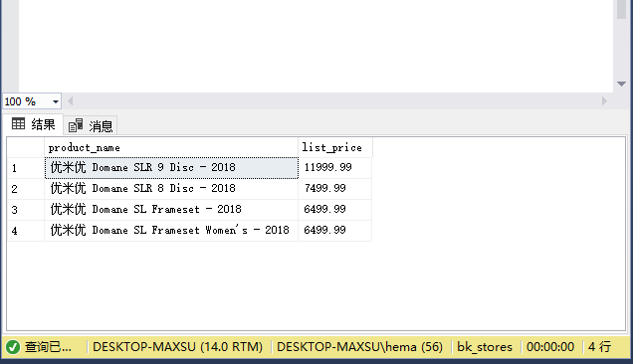The height and width of the screenshot is (364, 633).
Task: Click the bk_stores database status item
Action: point(485,347)
